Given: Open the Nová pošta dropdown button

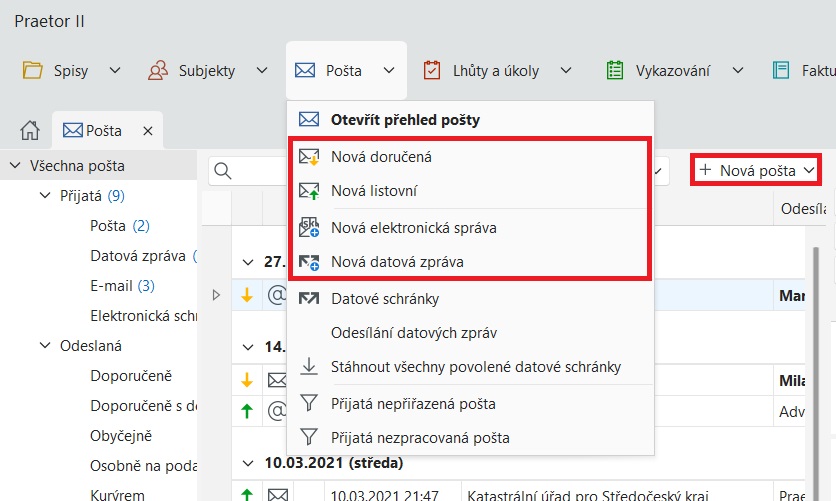Looking at the screenshot, I should [x=757, y=170].
